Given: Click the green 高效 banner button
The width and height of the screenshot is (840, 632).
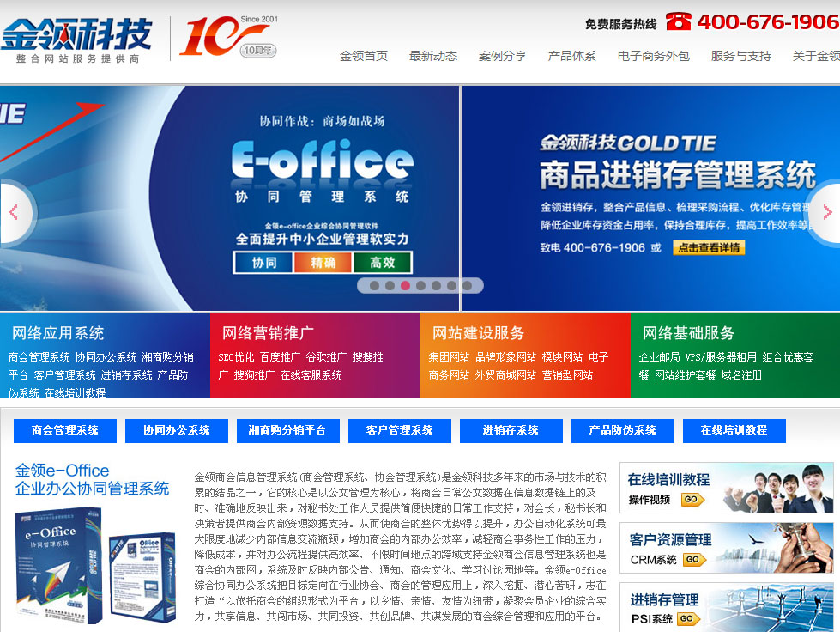Looking at the screenshot, I should click(x=382, y=263).
